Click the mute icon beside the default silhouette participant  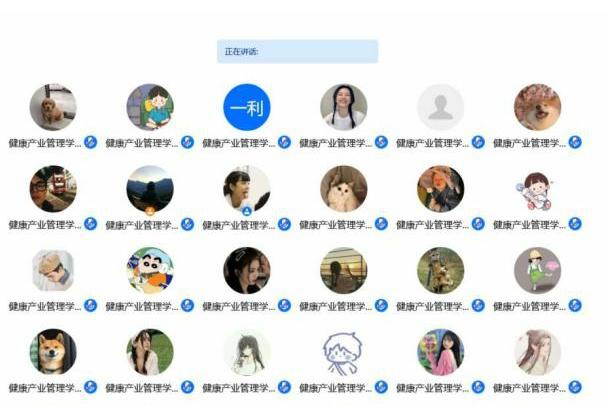click(x=478, y=142)
